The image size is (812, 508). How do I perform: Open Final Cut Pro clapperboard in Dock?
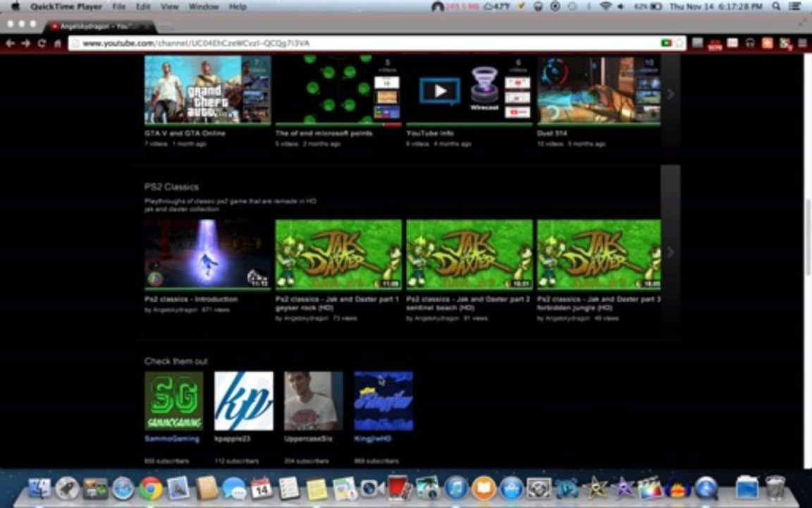[650, 488]
